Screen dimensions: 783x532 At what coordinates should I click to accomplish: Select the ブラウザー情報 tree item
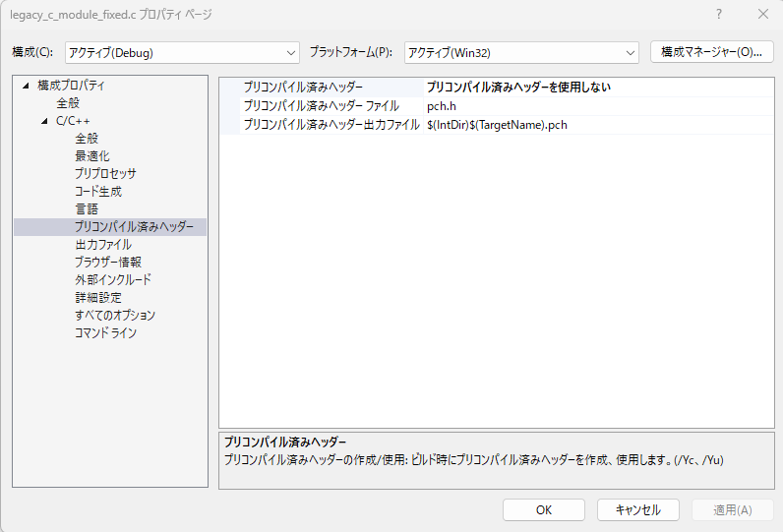(x=108, y=262)
